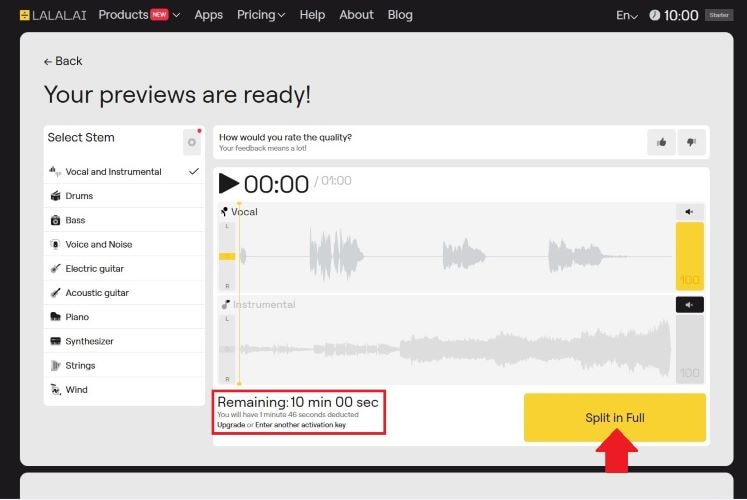Screen dimensions: 747x500
Task: Click the Split in Full button
Action: 615,418
